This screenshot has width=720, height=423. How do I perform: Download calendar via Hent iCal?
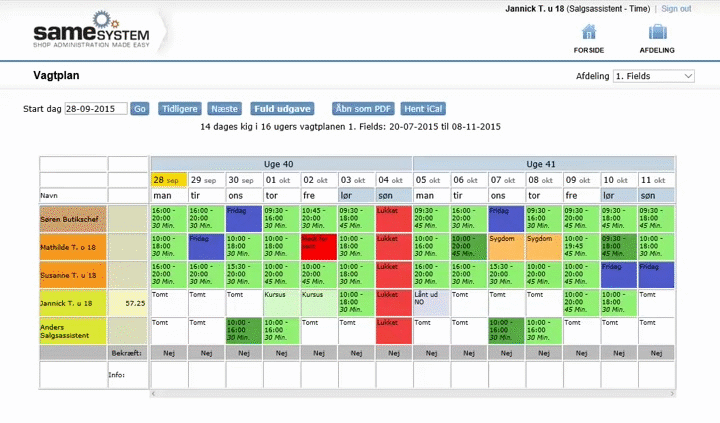click(424, 108)
